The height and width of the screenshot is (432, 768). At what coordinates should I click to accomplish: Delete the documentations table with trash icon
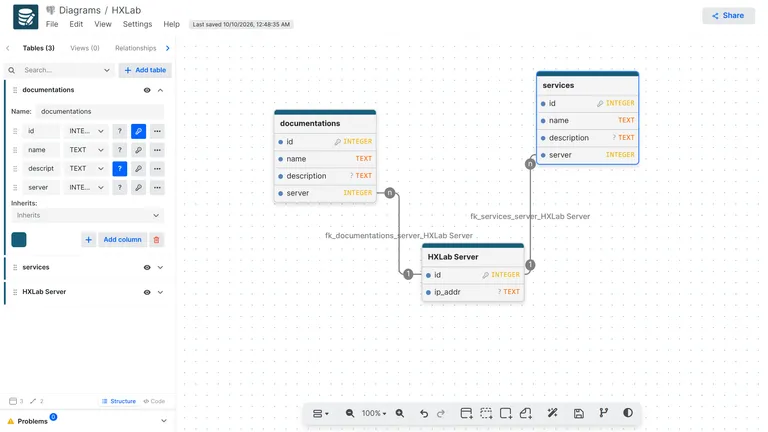point(156,240)
